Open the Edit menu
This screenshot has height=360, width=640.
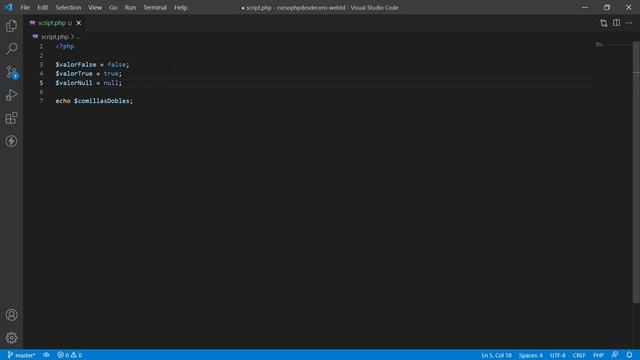tap(42, 7)
